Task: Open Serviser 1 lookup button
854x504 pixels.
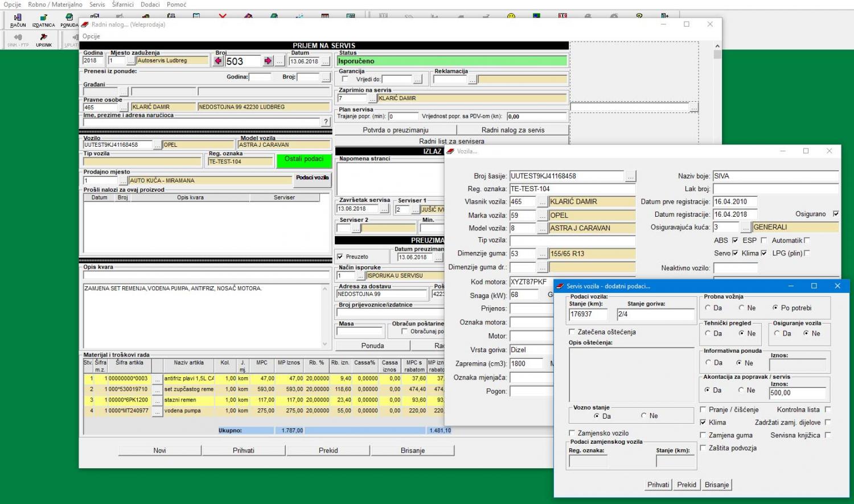Action: (x=416, y=209)
